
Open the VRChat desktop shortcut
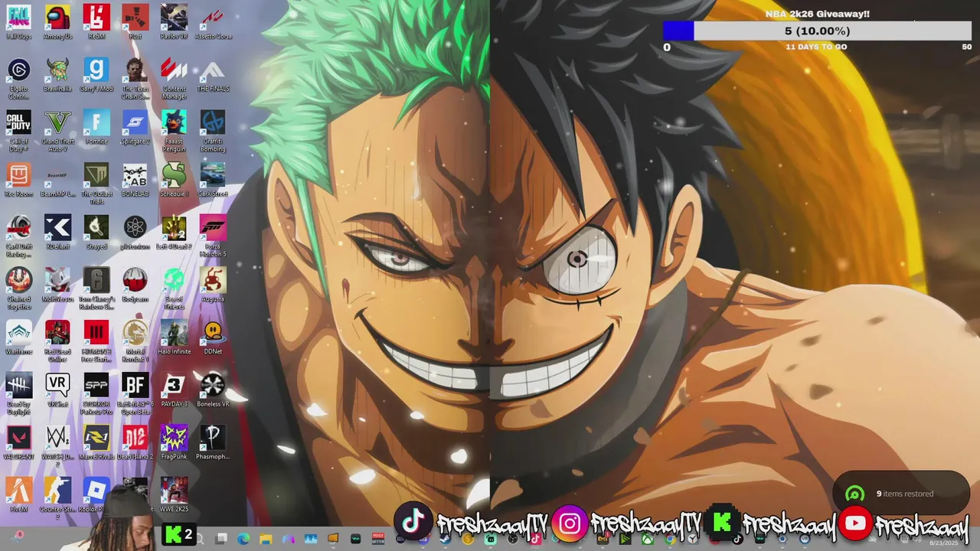(x=57, y=390)
